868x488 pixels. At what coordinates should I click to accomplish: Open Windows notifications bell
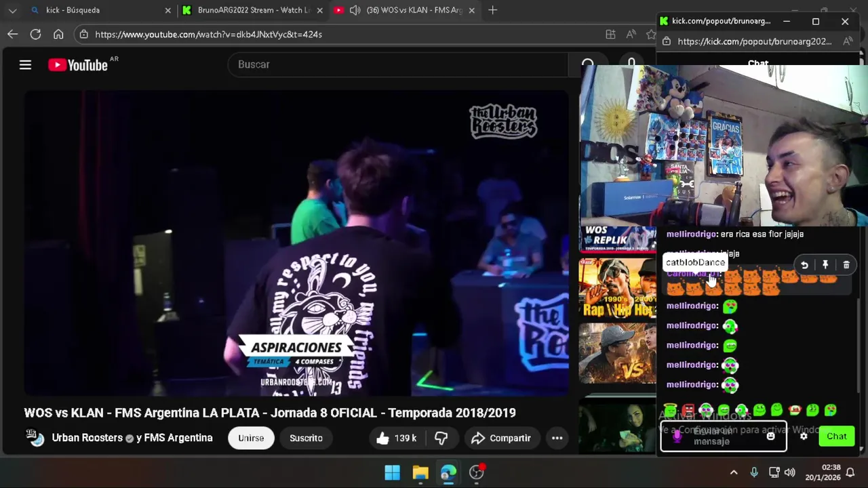pyautogui.click(x=850, y=472)
